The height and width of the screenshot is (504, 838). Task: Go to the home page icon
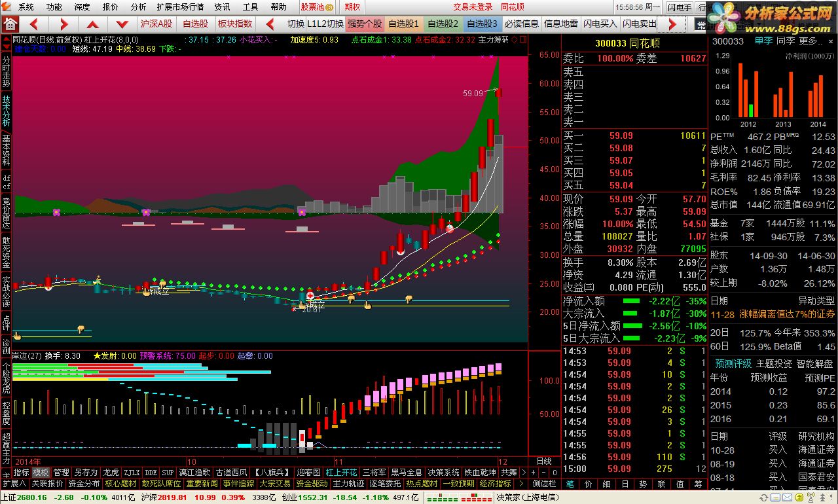[10, 24]
